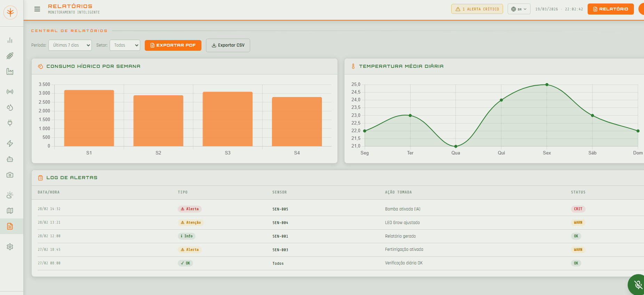Click the '27/02 08:00' date cell
644x295 pixels.
point(49,263)
